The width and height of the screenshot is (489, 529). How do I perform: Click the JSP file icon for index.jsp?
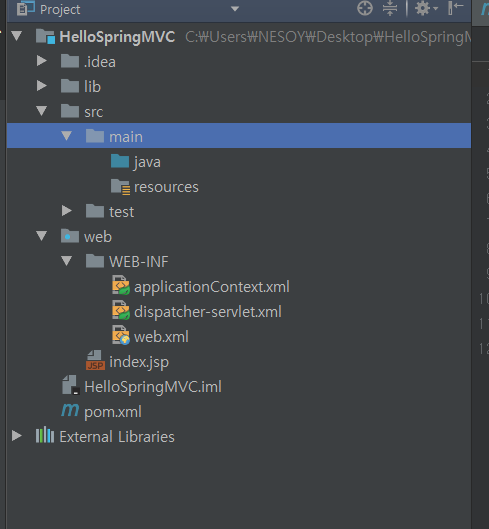tap(95, 361)
